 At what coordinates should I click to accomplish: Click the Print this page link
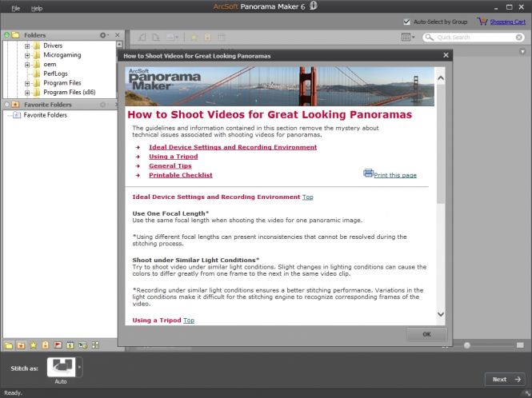click(395, 175)
